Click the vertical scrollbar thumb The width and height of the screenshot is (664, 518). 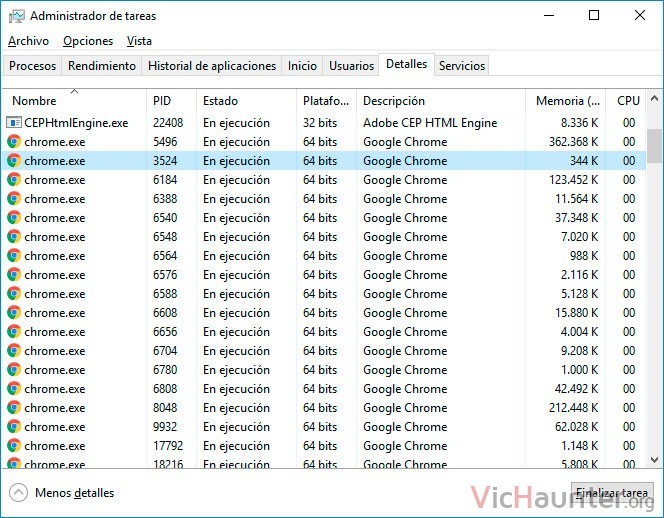tap(654, 145)
